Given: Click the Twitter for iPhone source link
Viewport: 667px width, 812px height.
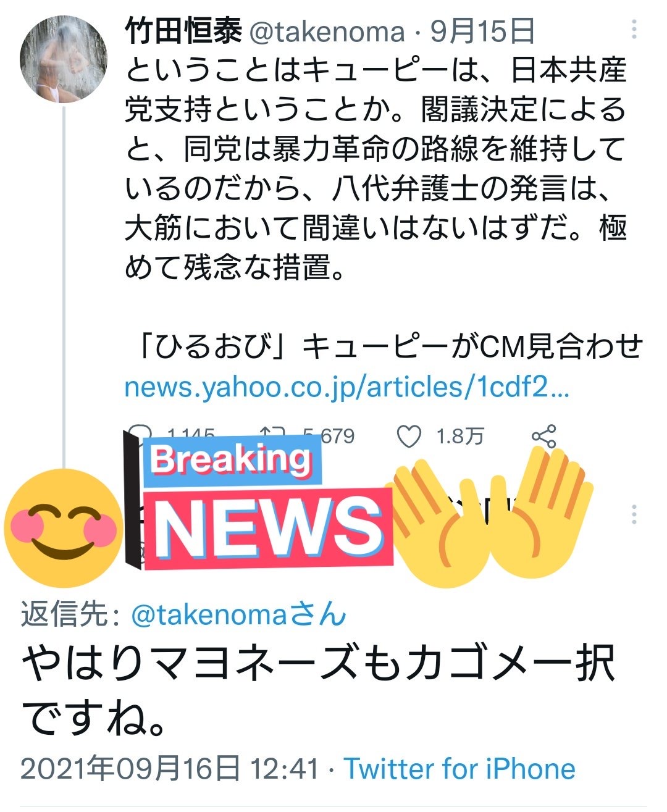Looking at the screenshot, I should [x=459, y=769].
